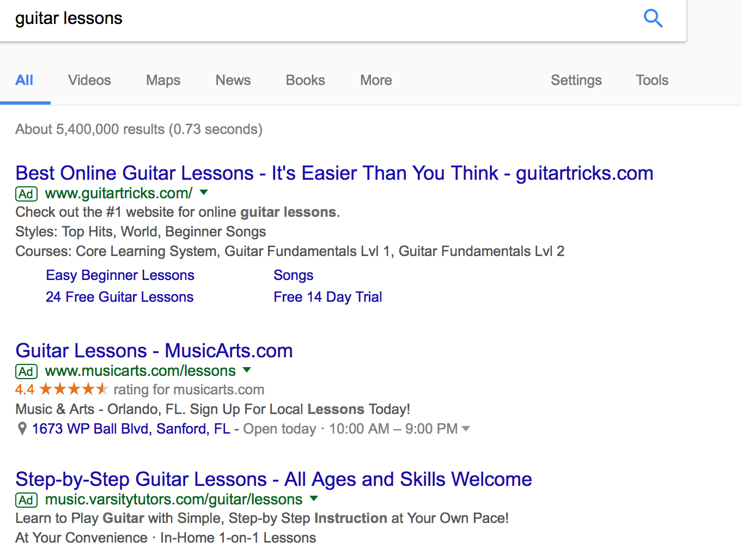Click the Free 14 Day Trial sitelink
The image size is (742, 560).
[x=327, y=297]
